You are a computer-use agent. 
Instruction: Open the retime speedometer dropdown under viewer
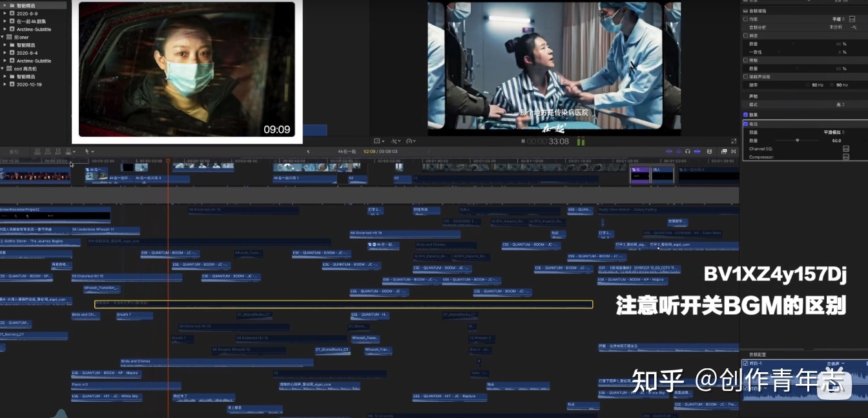pos(411,141)
